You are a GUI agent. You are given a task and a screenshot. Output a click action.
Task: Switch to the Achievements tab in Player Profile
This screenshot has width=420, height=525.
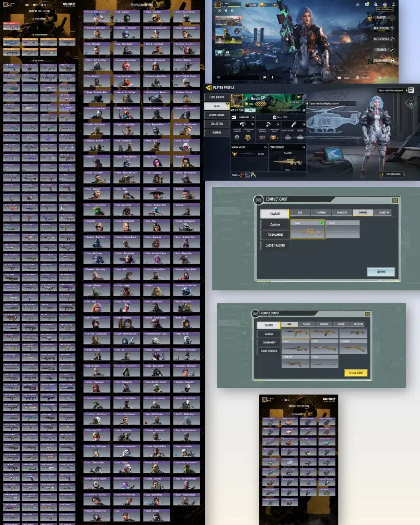click(x=217, y=115)
